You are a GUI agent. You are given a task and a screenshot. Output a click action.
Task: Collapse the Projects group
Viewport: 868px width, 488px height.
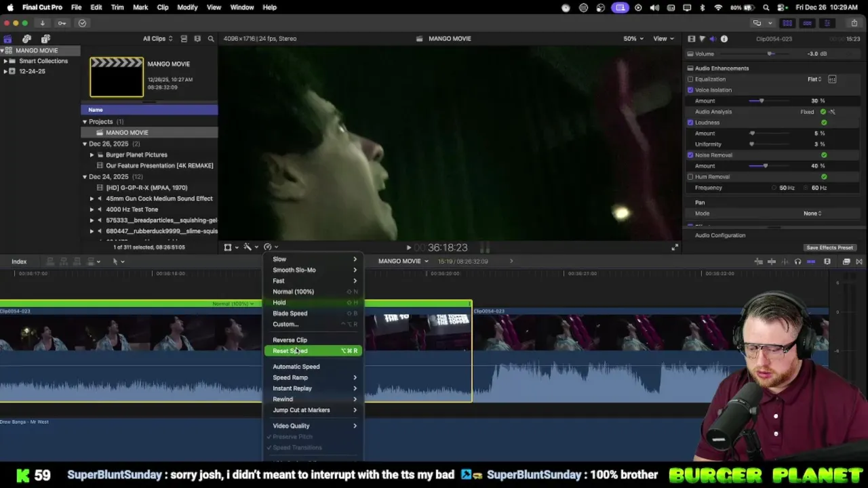85,122
